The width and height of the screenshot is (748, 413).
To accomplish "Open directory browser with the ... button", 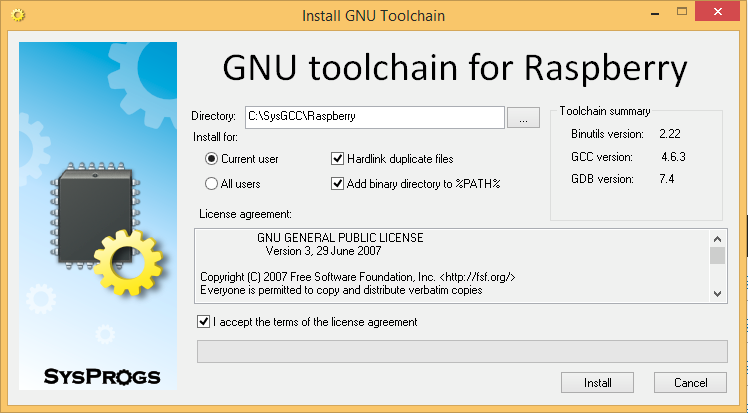I will pyautogui.click(x=523, y=118).
